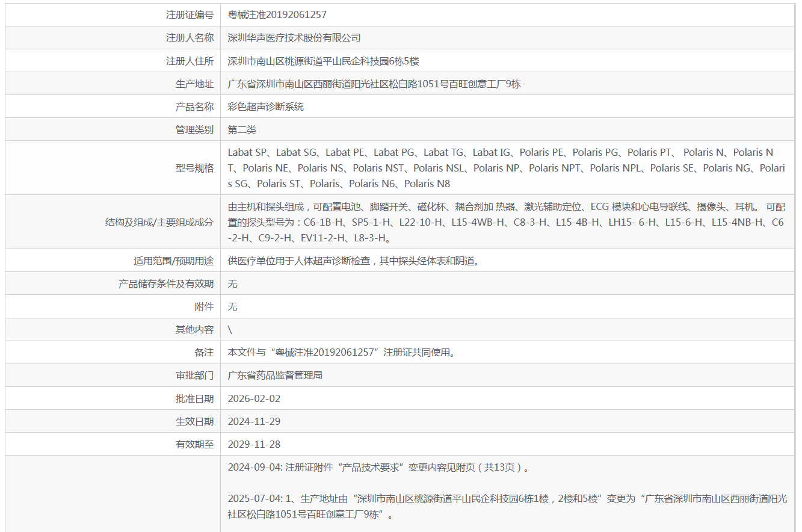Screen dimensions: 802x532
Task: Select product name 彩色超声诊断系统
Action: (266, 107)
